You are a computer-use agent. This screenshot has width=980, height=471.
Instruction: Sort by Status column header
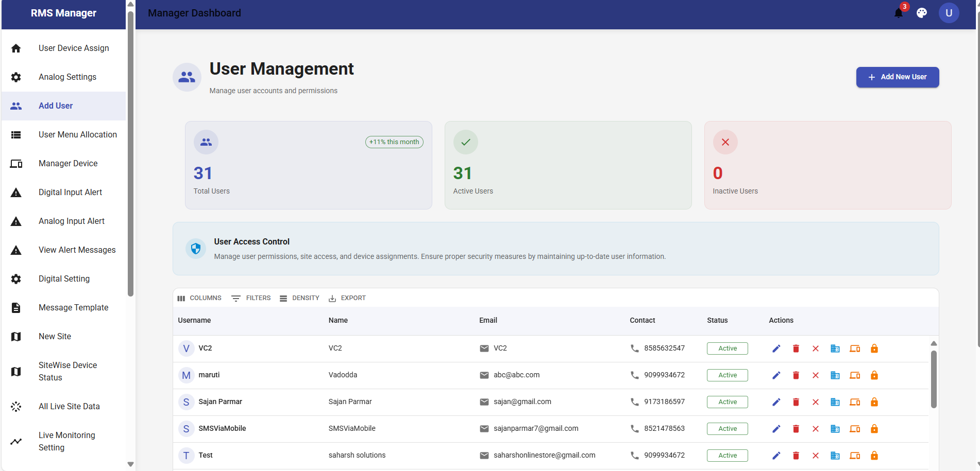click(717, 320)
